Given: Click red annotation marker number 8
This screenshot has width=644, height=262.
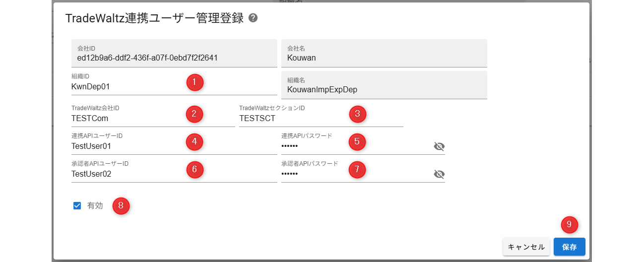Looking at the screenshot, I should (121, 205).
